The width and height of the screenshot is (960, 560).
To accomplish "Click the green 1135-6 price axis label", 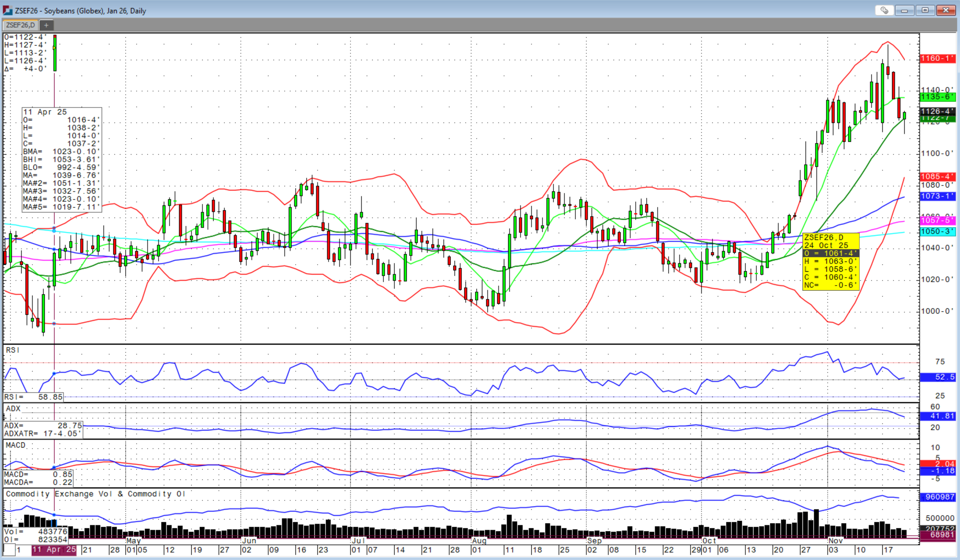I will click(x=937, y=97).
